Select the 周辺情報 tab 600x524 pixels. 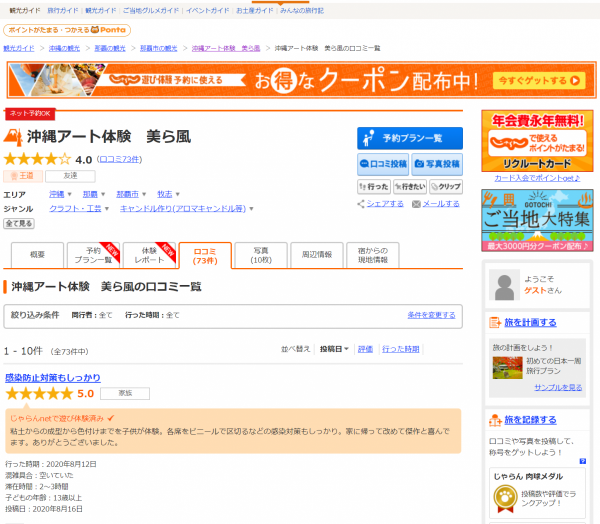(316, 255)
